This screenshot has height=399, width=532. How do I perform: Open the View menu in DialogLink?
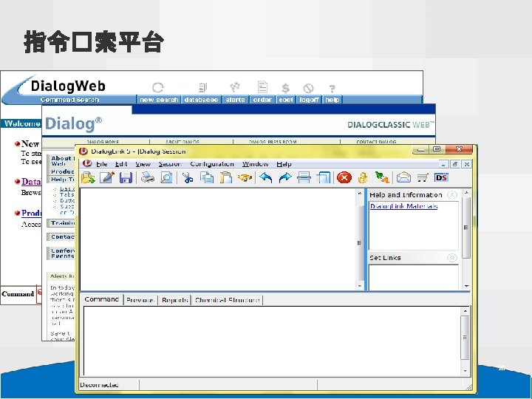click(x=143, y=164)
